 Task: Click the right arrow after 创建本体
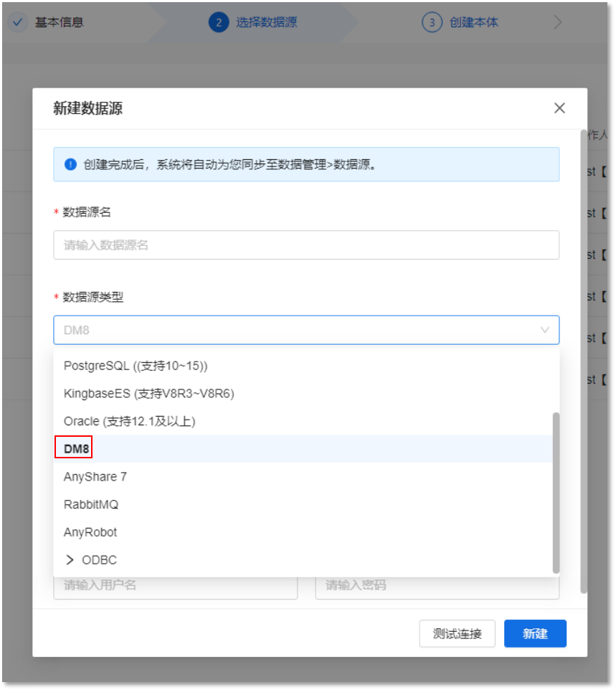click(557, 22)
